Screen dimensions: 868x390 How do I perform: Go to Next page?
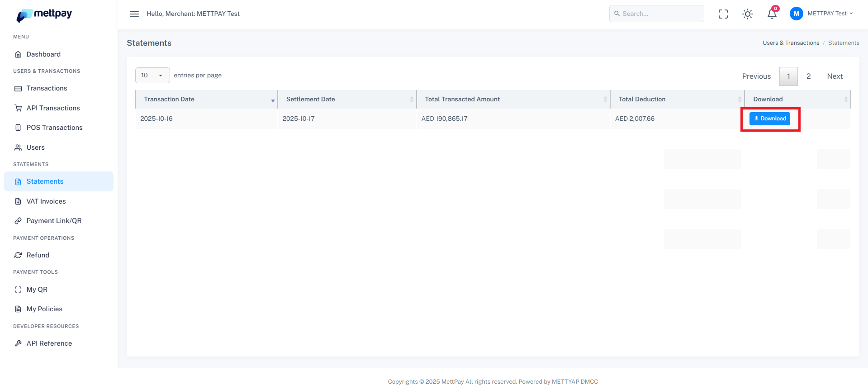click(835, 76)
